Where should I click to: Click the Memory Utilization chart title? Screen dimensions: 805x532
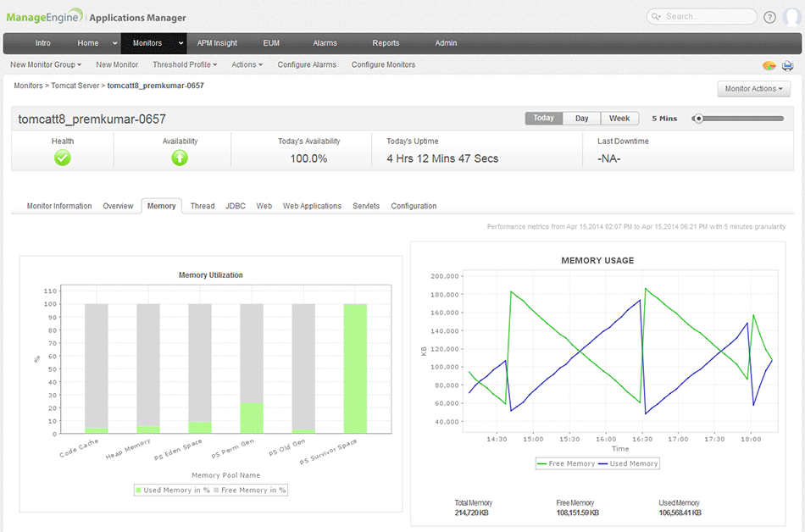pos(210,275)
